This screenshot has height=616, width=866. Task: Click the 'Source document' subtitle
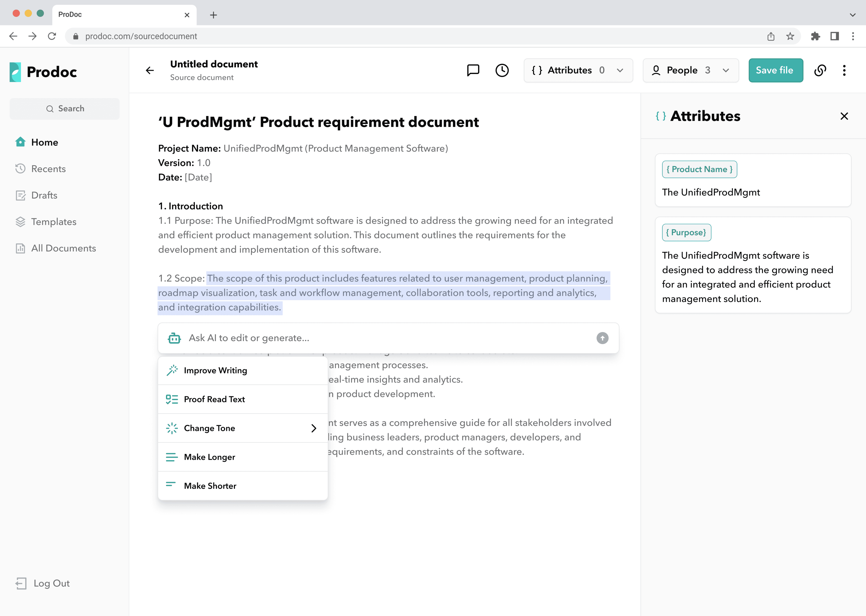pyautogui.click(x=202, y=77)
